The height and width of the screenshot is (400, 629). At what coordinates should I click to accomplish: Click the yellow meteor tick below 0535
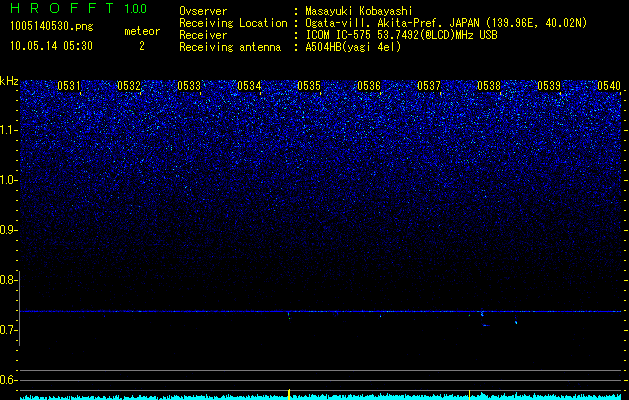pyautogui.click(x=289, y=394)
